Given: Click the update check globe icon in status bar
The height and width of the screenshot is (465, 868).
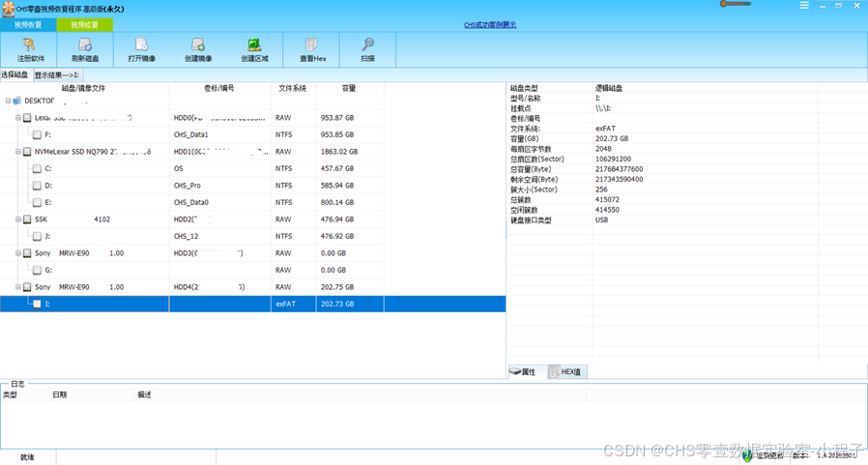Looking at the screenshot, I should [x=747, y=455].
